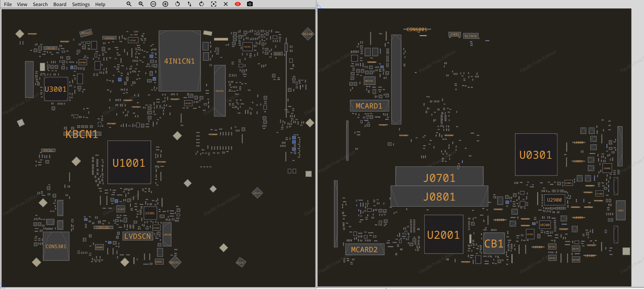This screenshot has width=644, height=289.
Task: Select the U0301 chip on the right board
Action: (x=536, y=155)
